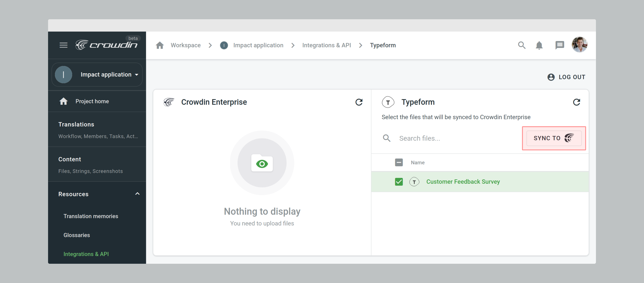Open the messages chat icon
This screenshot has width=644, height=283.
(x=559, y=45)
